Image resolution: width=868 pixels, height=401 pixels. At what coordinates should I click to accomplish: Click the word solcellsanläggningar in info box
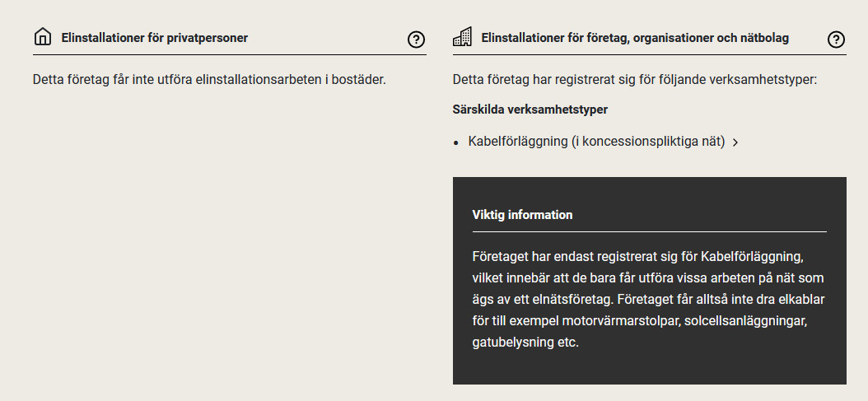tap(744, 319)
